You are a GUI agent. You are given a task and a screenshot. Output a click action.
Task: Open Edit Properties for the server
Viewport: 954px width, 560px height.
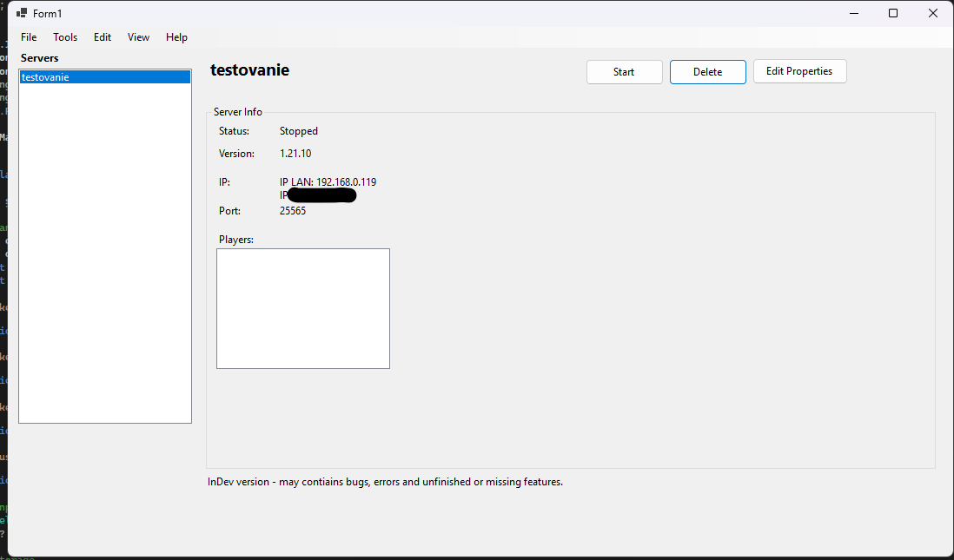pyautogui.click(x=799, y=71)
